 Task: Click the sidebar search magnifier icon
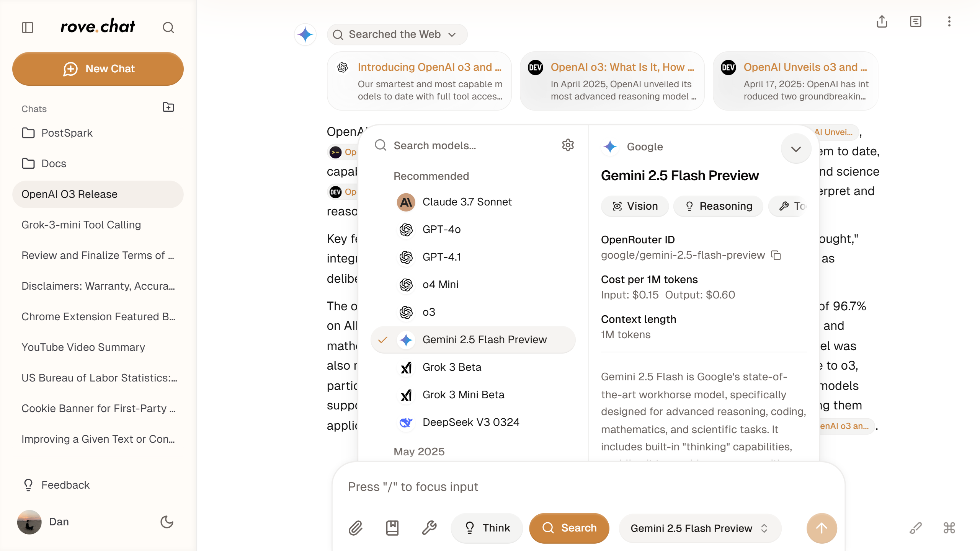pyautogui.click(x=168, y=28)
